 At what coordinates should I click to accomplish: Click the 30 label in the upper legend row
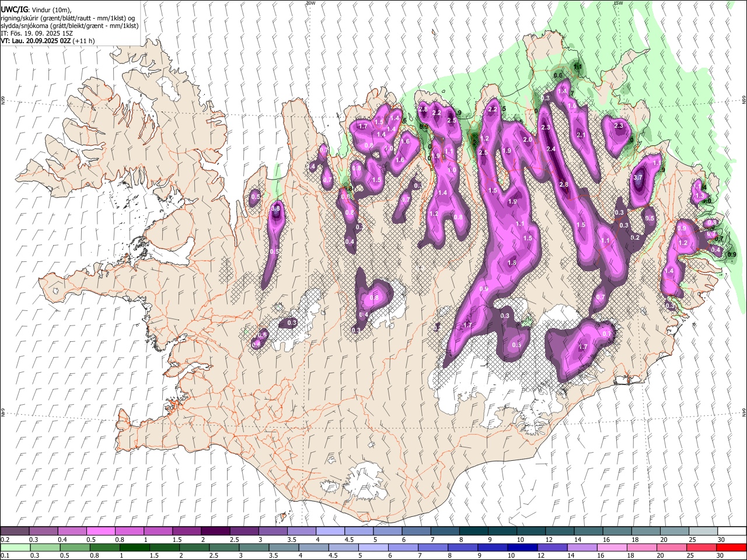721,540
